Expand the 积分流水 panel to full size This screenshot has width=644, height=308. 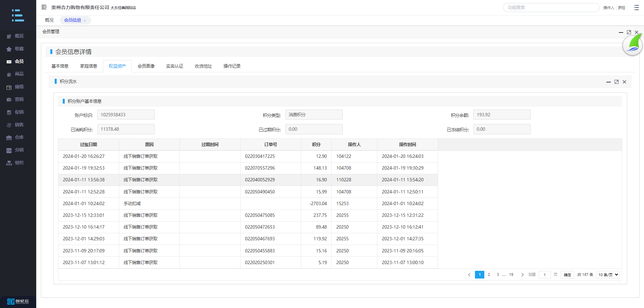tap(616, 82)
